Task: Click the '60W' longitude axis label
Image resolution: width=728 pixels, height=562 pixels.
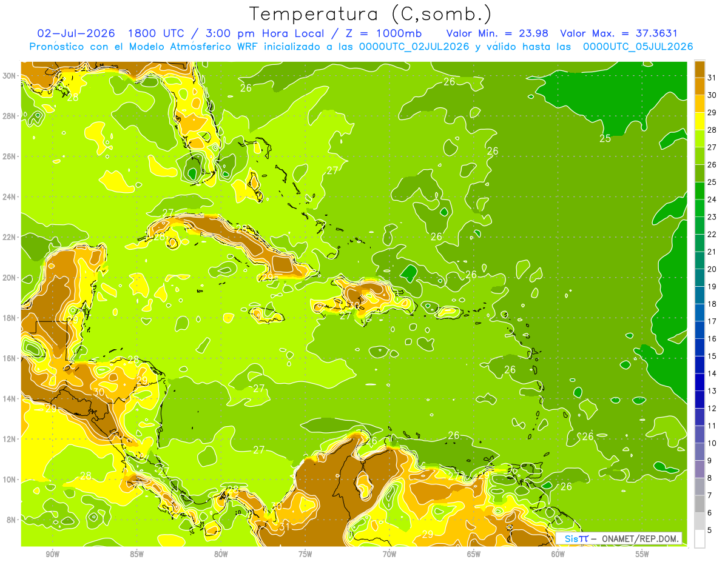Action: coord(558,554)
